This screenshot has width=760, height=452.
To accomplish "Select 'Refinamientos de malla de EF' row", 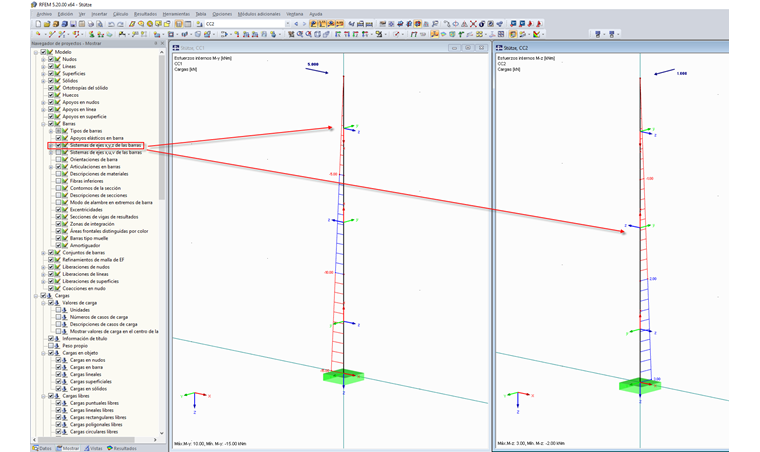I will (x=93, y=260).
